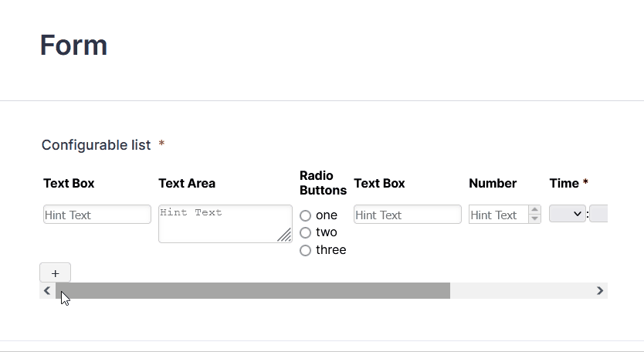Decrement the Number field using down arrow
This screenshot has height=352, width=644.
click(534, 218)
